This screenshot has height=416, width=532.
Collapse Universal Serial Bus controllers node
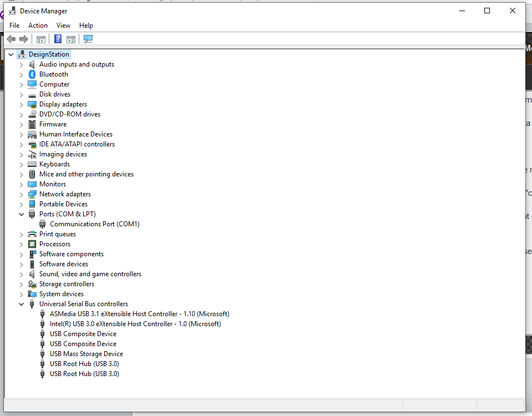click(22, 305)
